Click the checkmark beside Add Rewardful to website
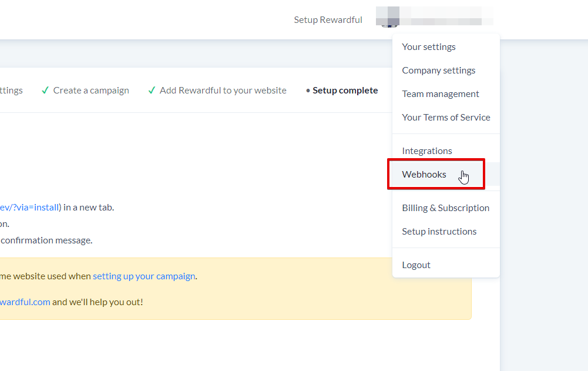This screenshot has width=588, height=371. pyautogui.click(x=152, y=91)
